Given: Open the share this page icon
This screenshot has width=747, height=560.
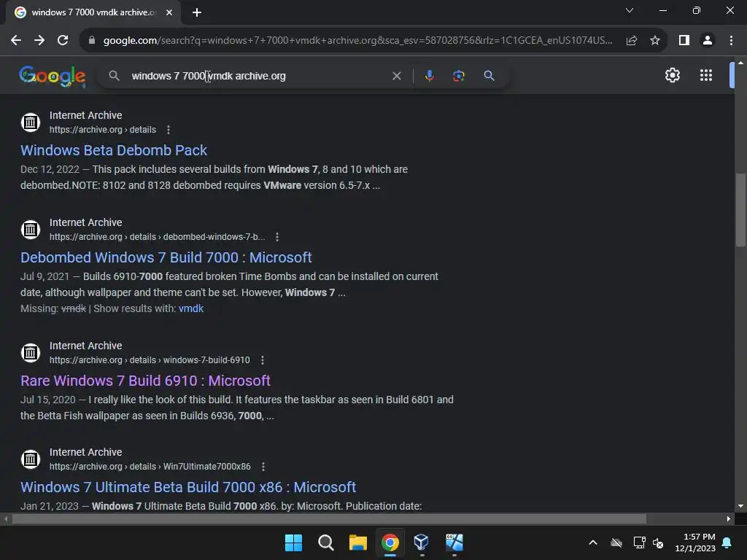Looking at the screenshot, I should 632,41.
